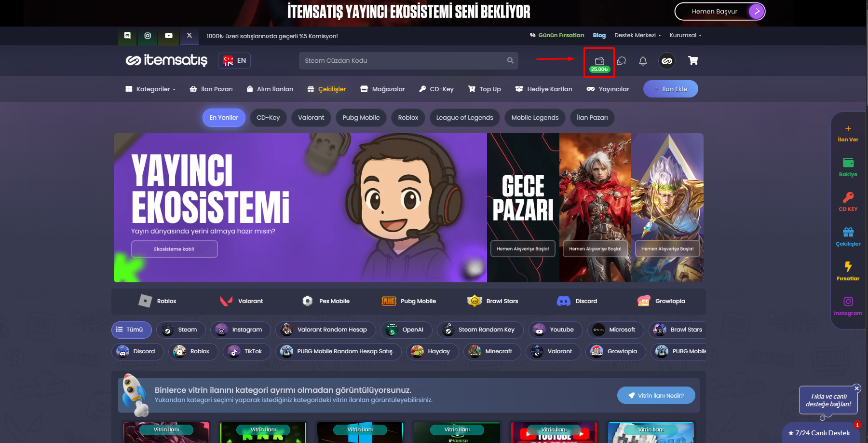Image resolution: width=868 pixels, height=443 pixels.
Task: Select the Tümü category chip
Action: pos(131,330)
